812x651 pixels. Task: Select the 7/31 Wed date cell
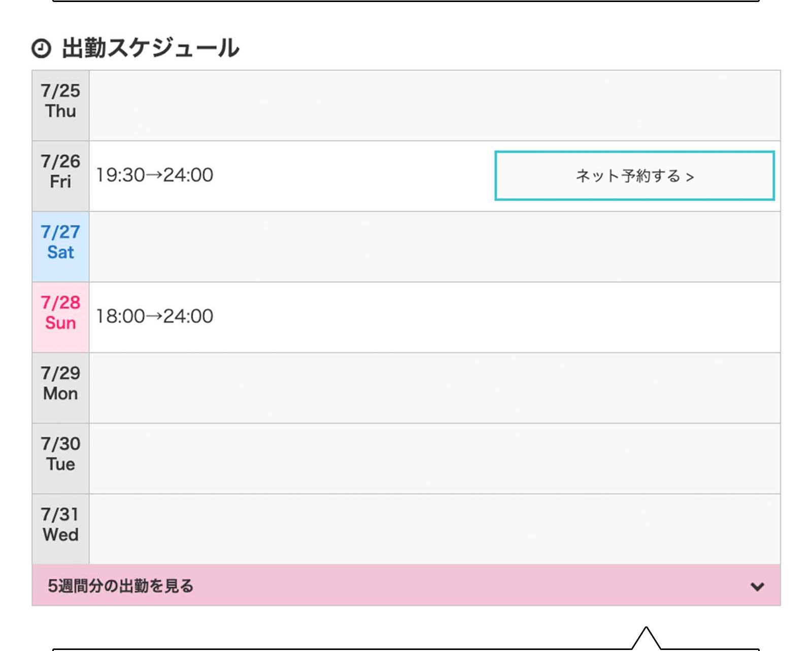(60, 529)
